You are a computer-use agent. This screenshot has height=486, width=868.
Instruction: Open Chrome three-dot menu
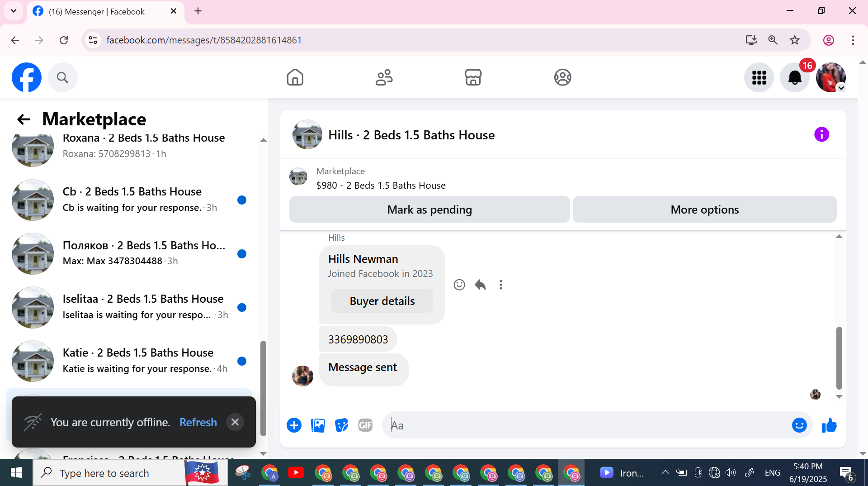point(853,40)
